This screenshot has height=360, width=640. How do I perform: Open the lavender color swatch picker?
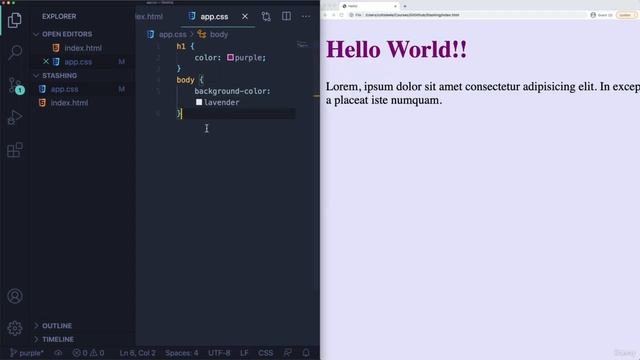(x=199, y=102)
